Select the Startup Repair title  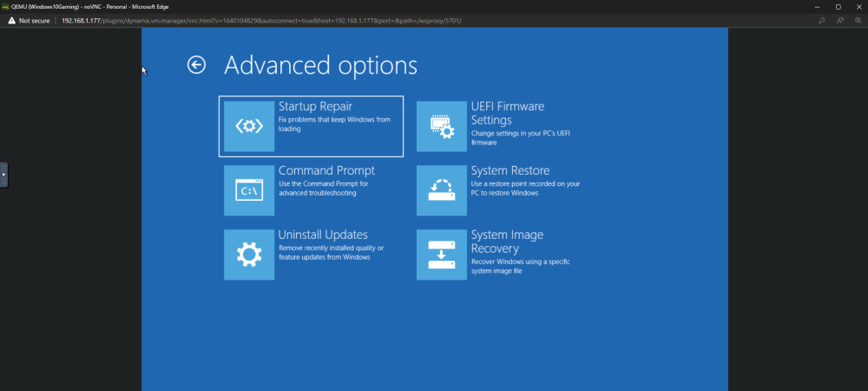pos(316,106)
